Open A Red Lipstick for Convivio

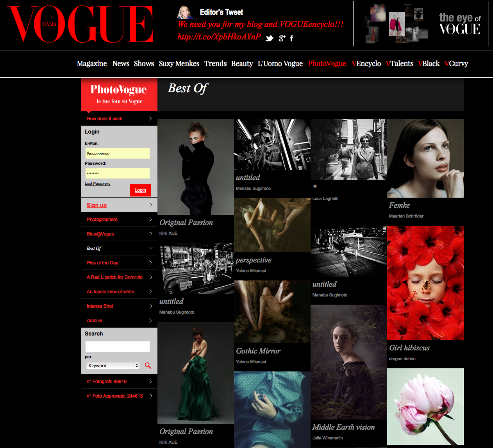(x=114, y=277)
